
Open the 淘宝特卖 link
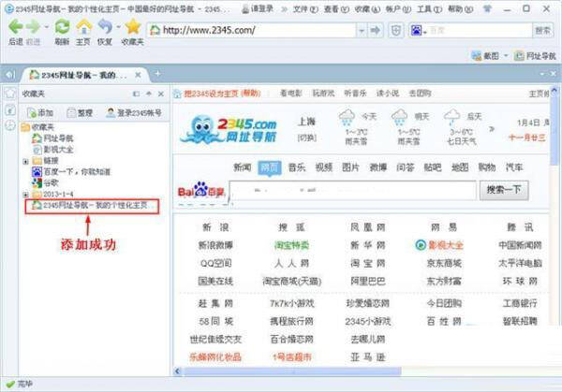291,245
